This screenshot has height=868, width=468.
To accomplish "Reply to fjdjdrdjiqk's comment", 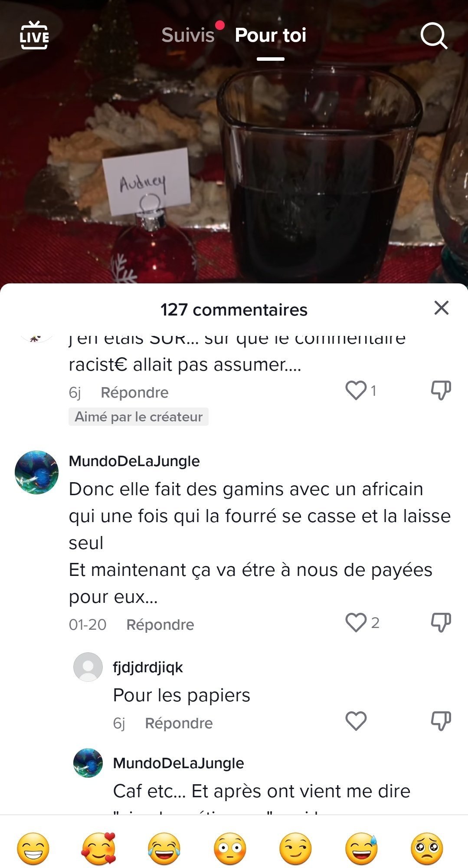I will tap(179, 723).
